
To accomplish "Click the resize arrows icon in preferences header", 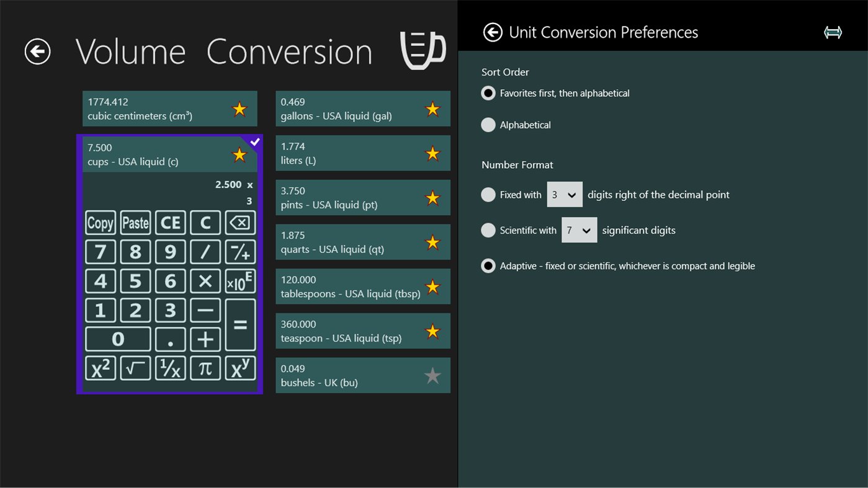I will pos(833,32).
